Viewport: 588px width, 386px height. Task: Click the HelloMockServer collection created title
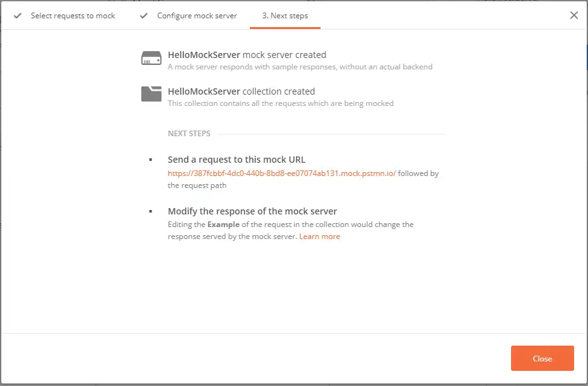[x=241, y=91]
